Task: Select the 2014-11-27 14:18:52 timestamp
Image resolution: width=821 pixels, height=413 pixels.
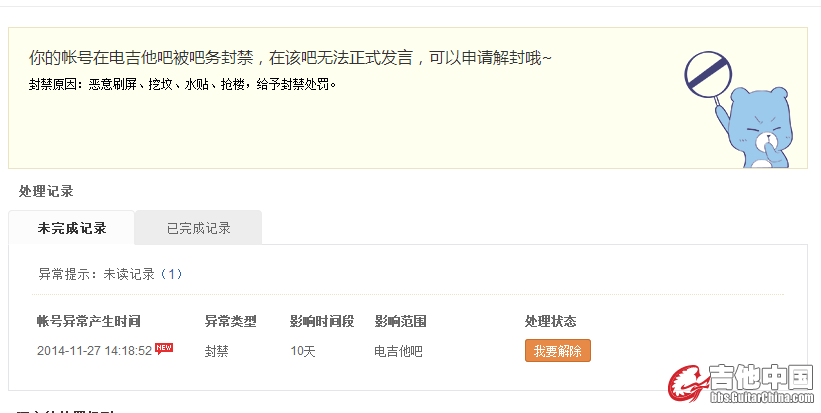Action: click(x=94, y=351)
